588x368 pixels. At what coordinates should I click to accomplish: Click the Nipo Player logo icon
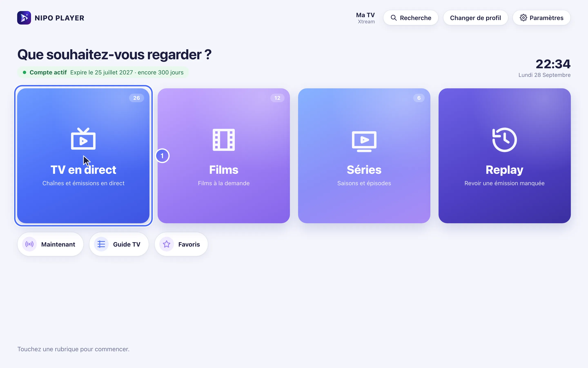[x=24, y=18]
